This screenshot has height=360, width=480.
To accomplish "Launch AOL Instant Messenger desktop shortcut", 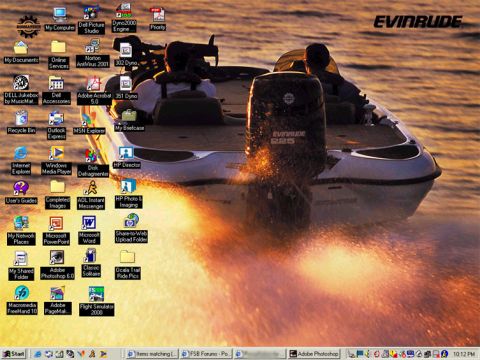I will click(x=91, y=195).
